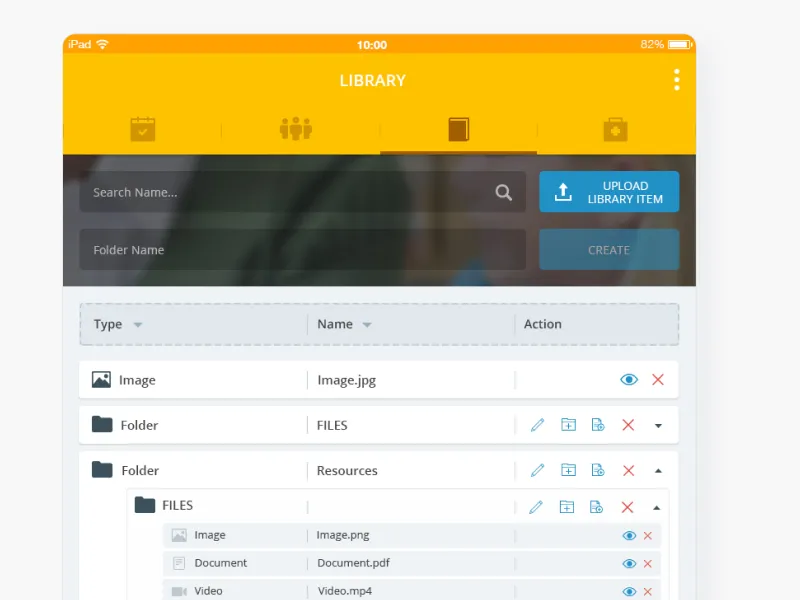Select the Video.mp4 file name
Viewport: 800px width, 600px height.
[x=345, y=591]
